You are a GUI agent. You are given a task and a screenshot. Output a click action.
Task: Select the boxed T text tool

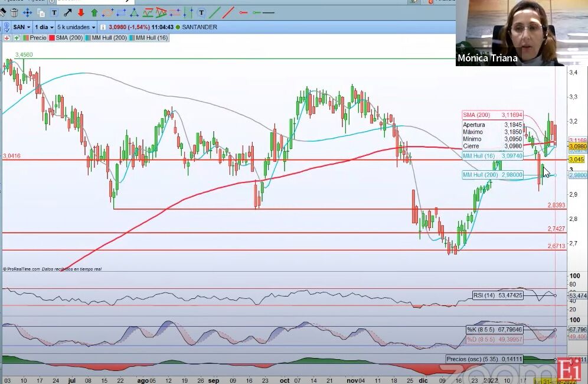(x=54, y=13)
